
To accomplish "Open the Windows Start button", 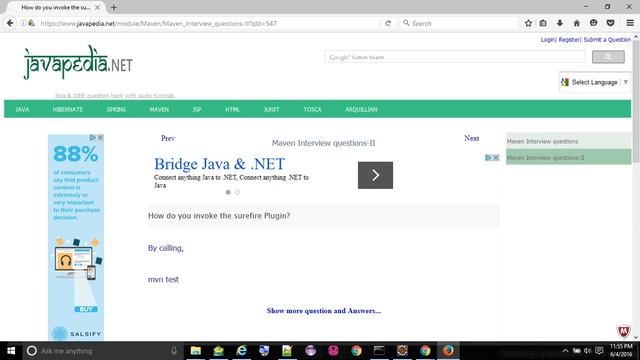I will [11, 351].
